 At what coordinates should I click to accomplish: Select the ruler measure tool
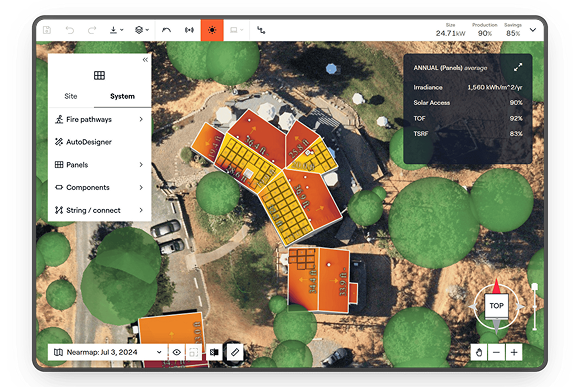point(235,352)
